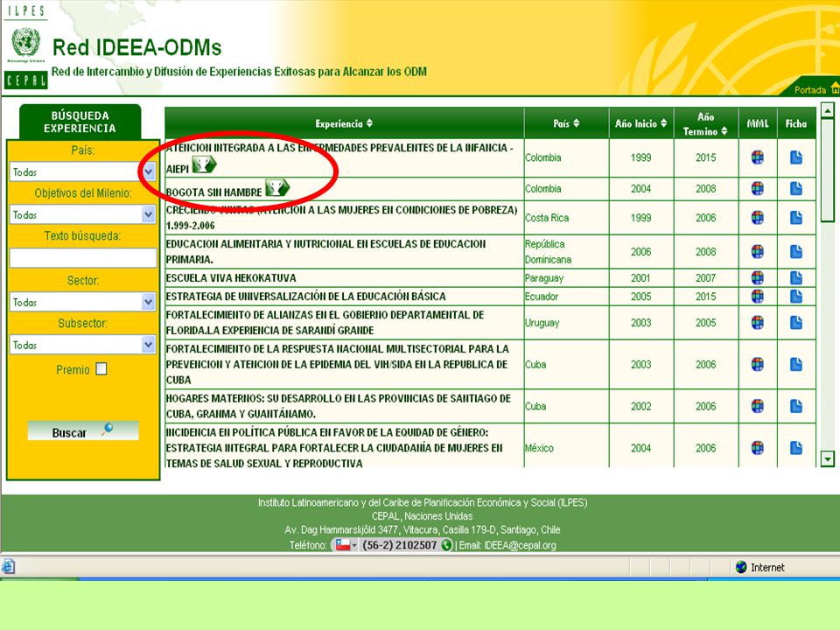
Task: Expand the País dropdown
Action: point(149,172)
